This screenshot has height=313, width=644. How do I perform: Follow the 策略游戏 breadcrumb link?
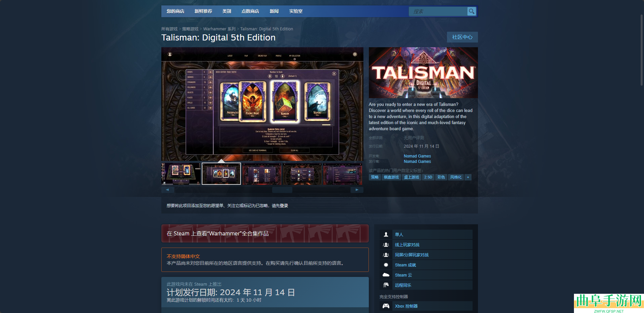pyautogui.click(x=190, y=29)
